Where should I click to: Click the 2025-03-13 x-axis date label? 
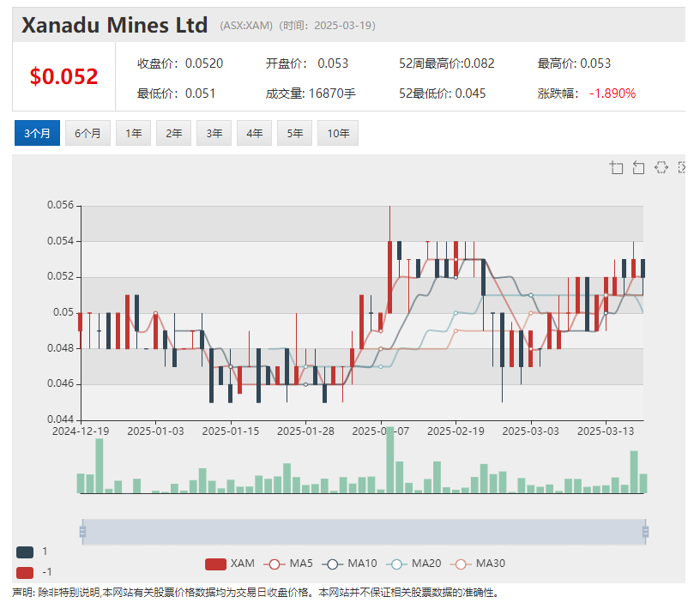coord(606,431)
